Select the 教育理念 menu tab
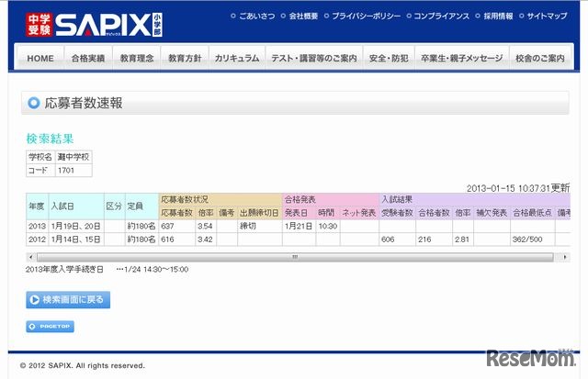Screen dimensions: 588x379 [x=137, y=58]
